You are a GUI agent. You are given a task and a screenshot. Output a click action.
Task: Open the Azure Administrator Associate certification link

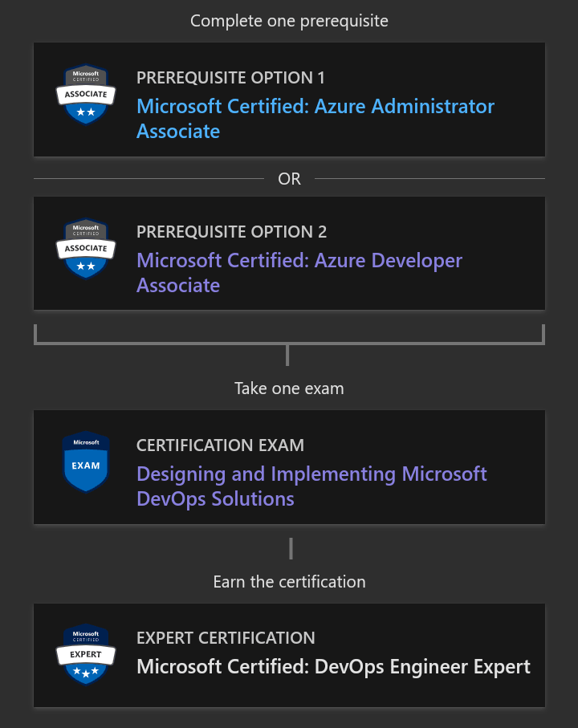[315, 119]
